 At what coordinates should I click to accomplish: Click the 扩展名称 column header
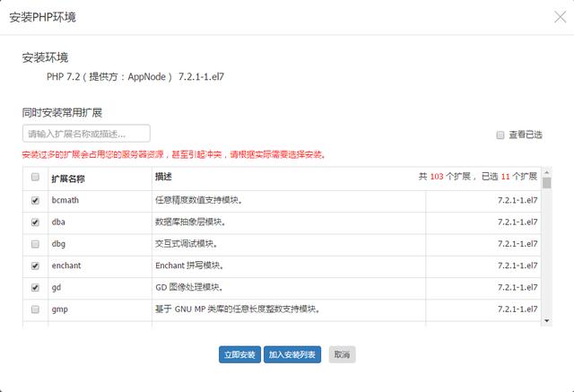pyautogui.click(x=68, y=179)
